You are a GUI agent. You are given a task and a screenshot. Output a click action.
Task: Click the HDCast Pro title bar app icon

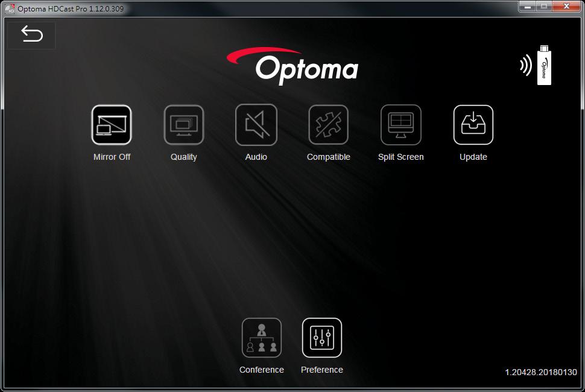click(10, 8)
